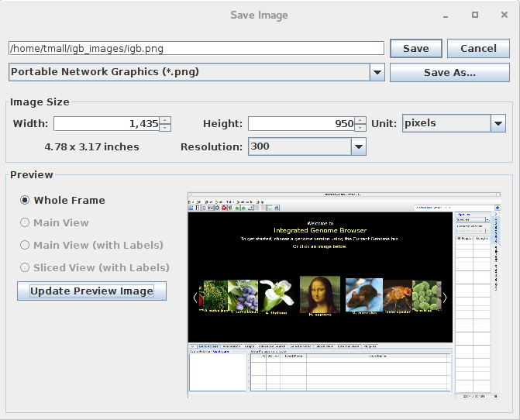Increase Height with the up spinner

click(360, 120)
